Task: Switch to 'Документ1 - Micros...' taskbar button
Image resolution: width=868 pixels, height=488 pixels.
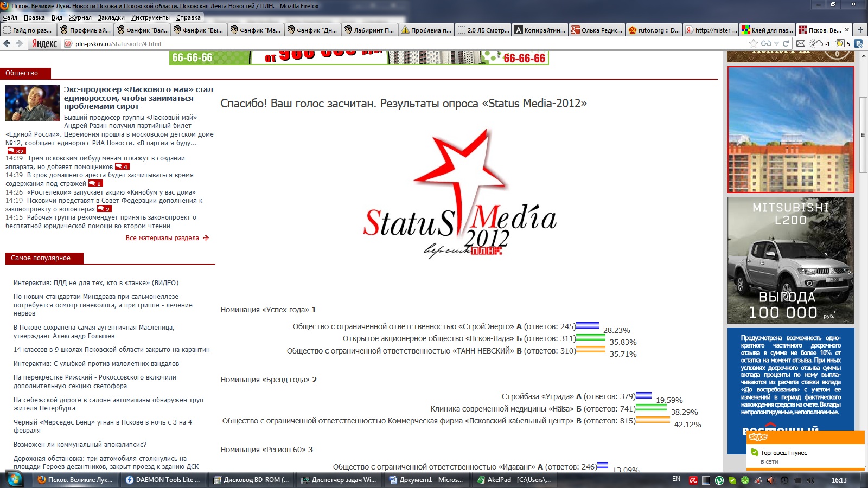Action: (426, 480)
